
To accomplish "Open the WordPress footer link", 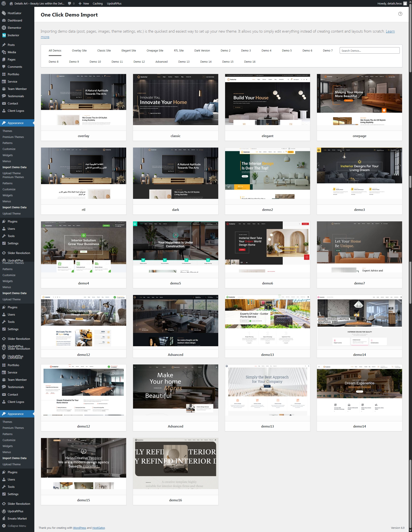I will [79, 528].
